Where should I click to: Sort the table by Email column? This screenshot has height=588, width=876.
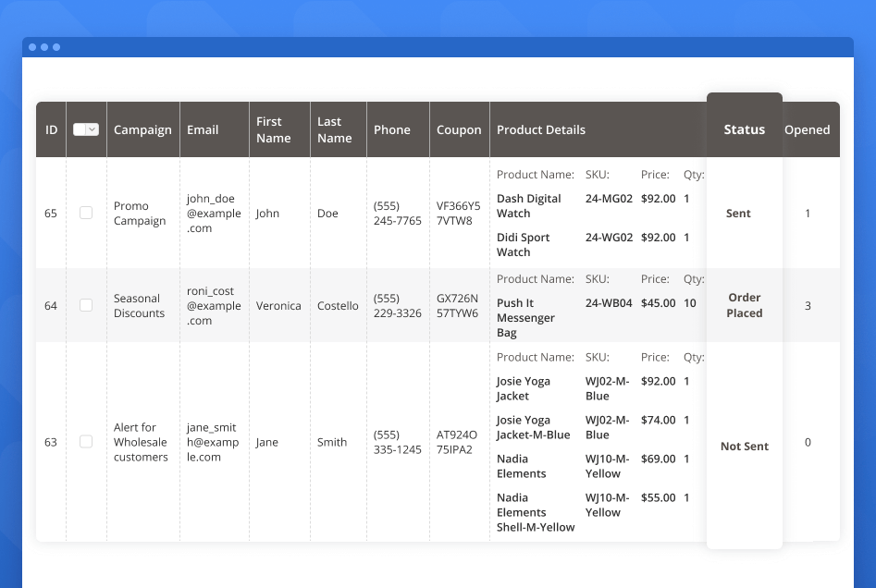203,130
